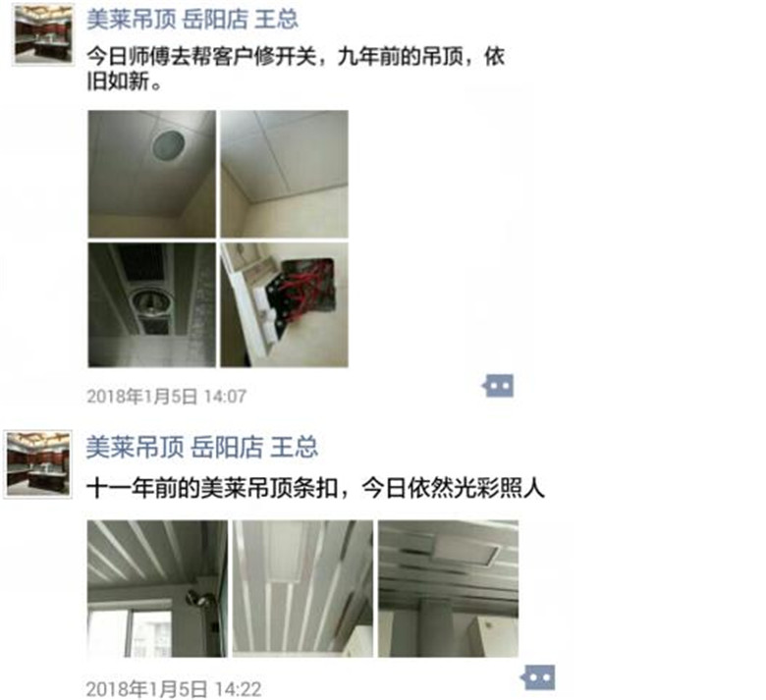This screenshot has height=700, width=766.
Task: View ceiling photo with round speaker
Action: pyautogui.click(x=152, y=174)
